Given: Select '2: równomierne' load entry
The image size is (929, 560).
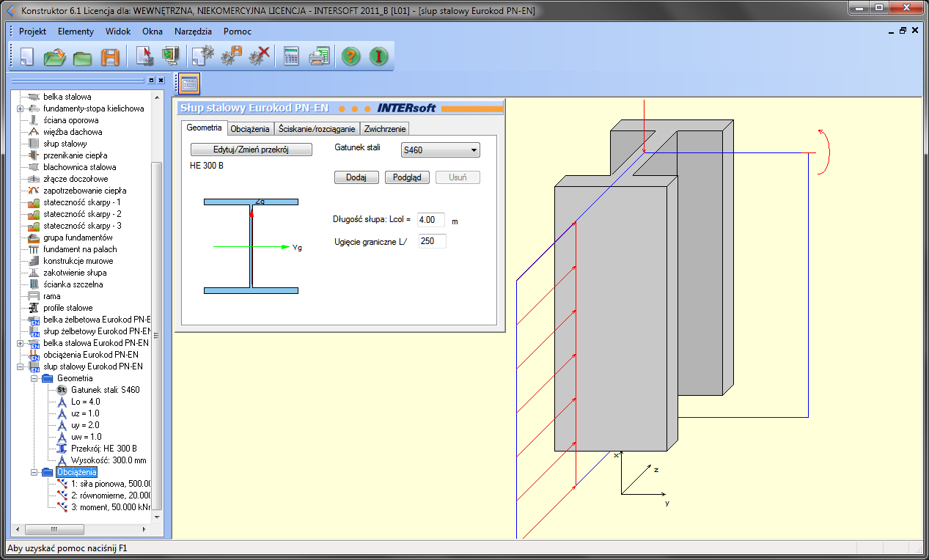Looking at the screenshot, I should click(x=111, y=495).
